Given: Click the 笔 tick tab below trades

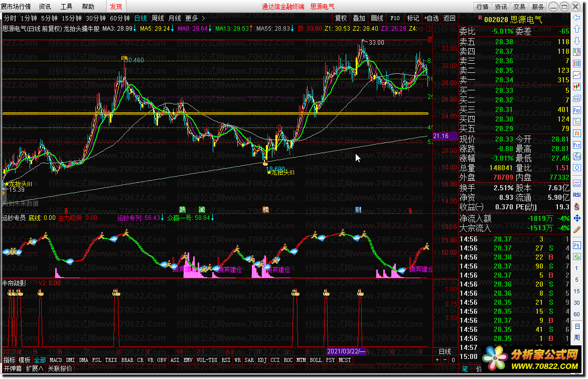Looking at the screenshot, I should [465, 369].
